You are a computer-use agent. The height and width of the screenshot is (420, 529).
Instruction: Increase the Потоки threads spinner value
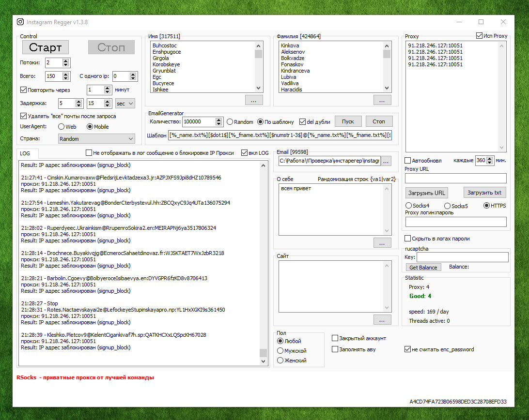tap(66, 60)
